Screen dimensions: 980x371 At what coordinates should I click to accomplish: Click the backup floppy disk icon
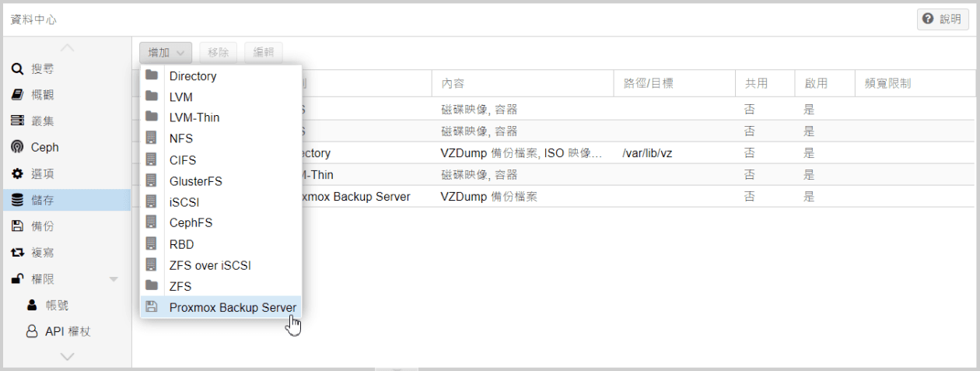coord(16,226)
